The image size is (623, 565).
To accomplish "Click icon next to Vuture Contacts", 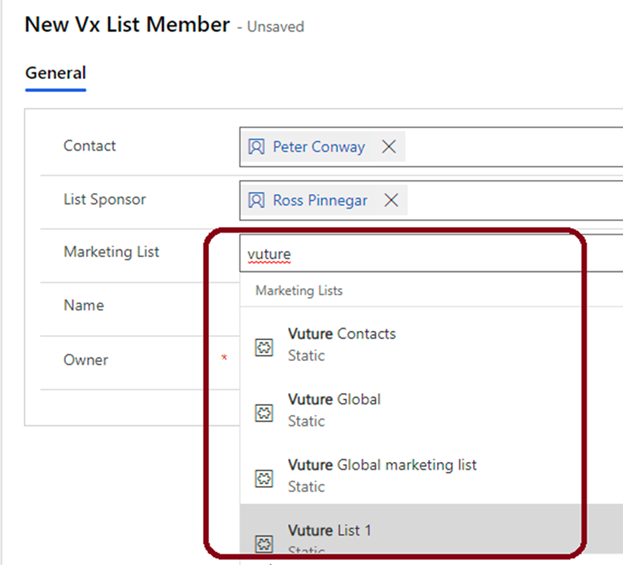I will click(x=264, y=348).
